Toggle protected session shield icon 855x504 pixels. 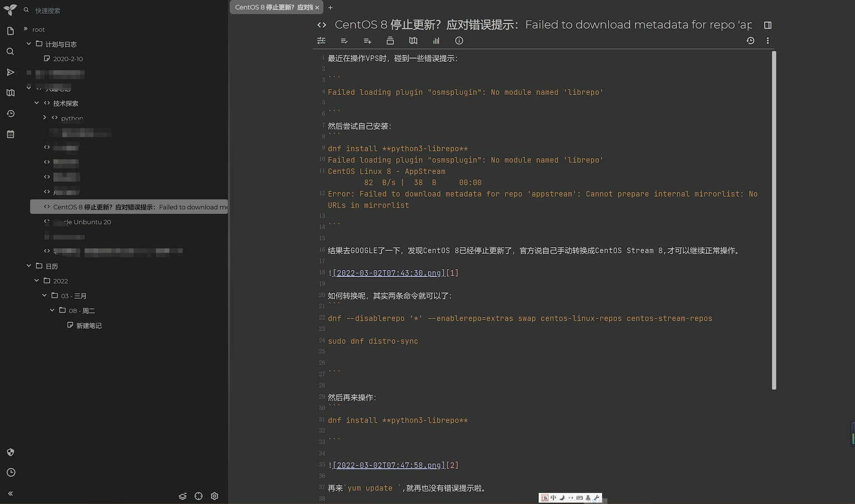point(10,452)
